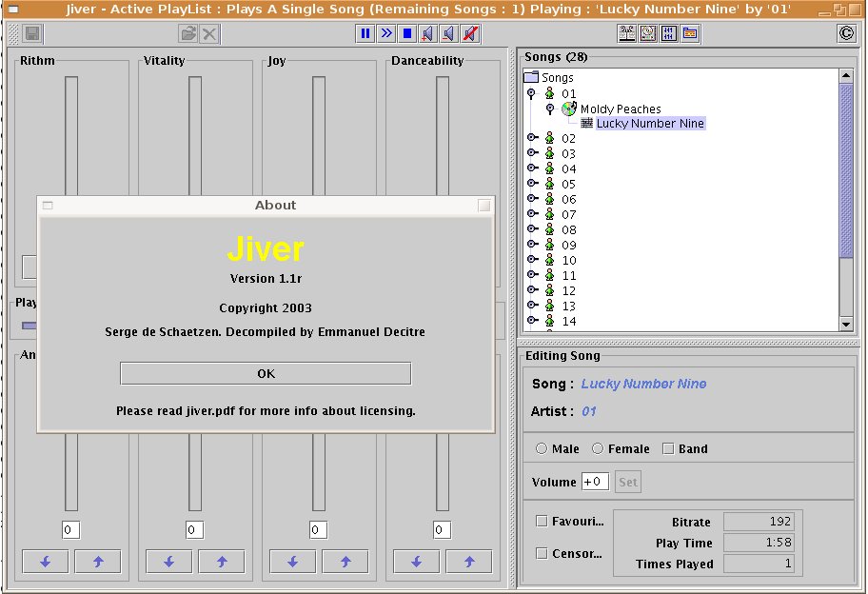Tick the Favourite checkbox
This screenshot has width=868, height=594.
(542, 521)
